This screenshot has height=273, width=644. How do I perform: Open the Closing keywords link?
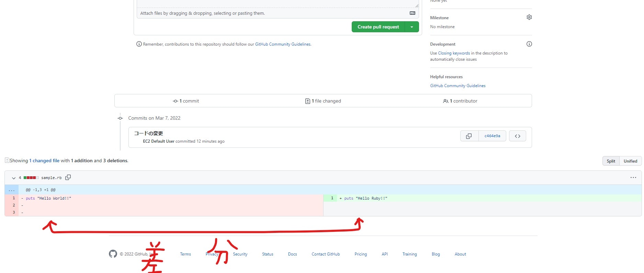coord(454,53)
